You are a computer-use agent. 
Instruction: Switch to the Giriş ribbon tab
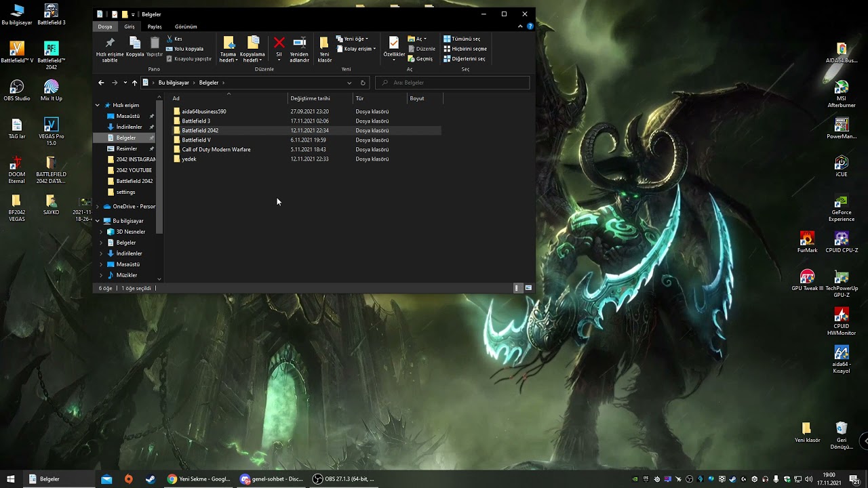click(x=130, y=26)
